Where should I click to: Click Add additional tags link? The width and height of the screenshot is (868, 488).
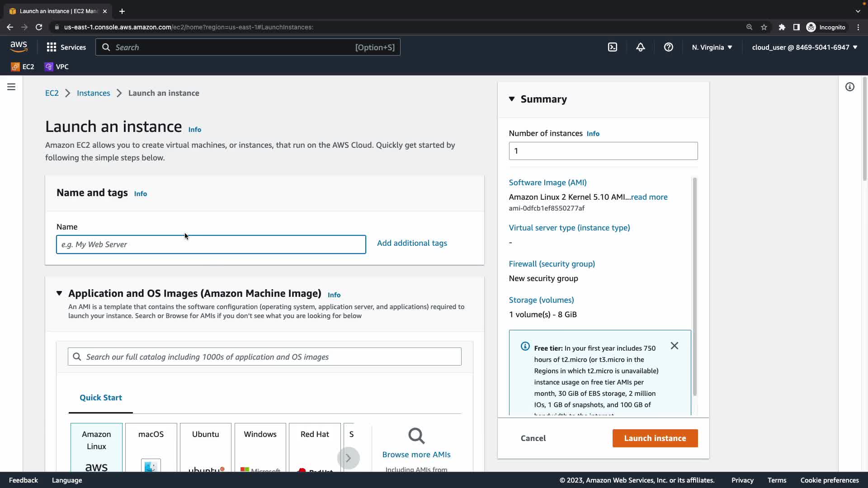411,243
